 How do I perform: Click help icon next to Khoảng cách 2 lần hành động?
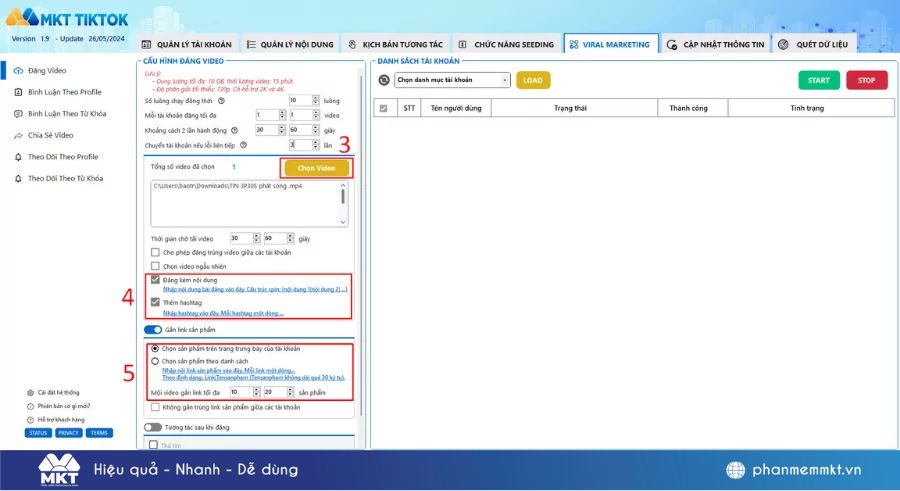(x=234, y=130)
